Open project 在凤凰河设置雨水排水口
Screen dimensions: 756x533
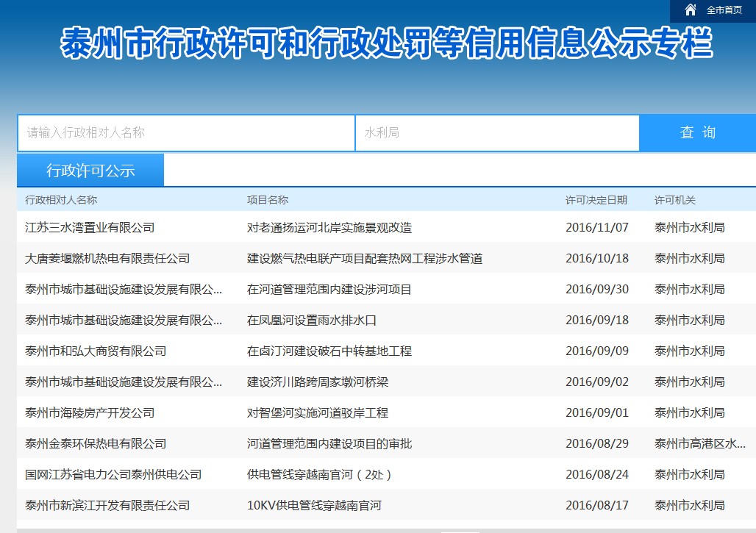tap(312, 321)
